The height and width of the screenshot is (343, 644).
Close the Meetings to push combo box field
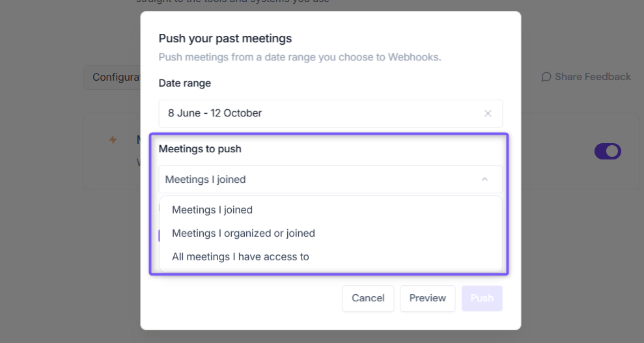(x=331, y=179)
